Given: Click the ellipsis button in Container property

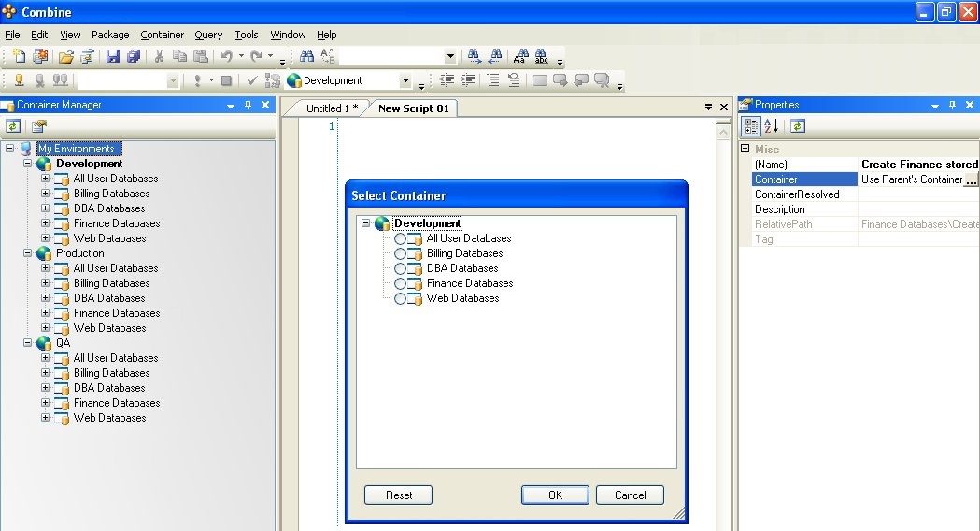Looking at the screenshot, I should (x=971, y=179).
